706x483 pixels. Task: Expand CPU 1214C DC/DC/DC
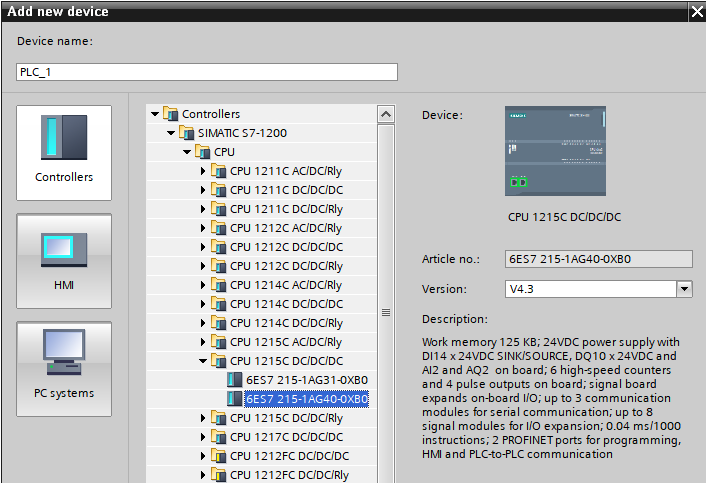[x=203, y=304]
